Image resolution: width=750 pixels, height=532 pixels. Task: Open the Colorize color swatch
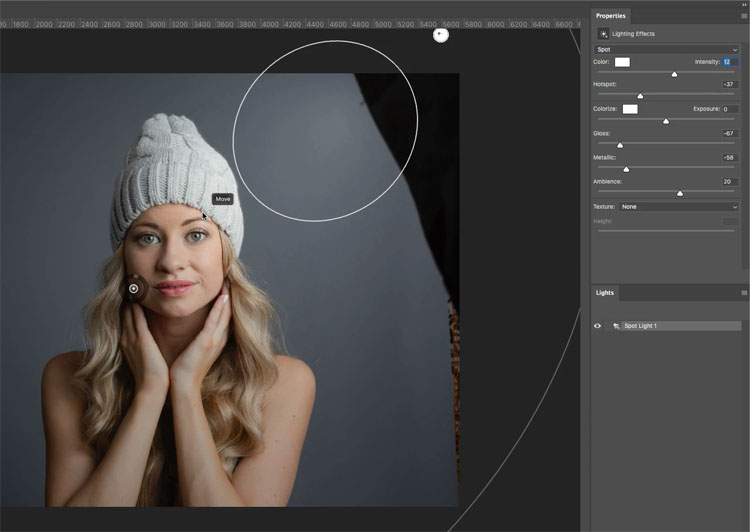pyautogui.click(x=629, y=109)
